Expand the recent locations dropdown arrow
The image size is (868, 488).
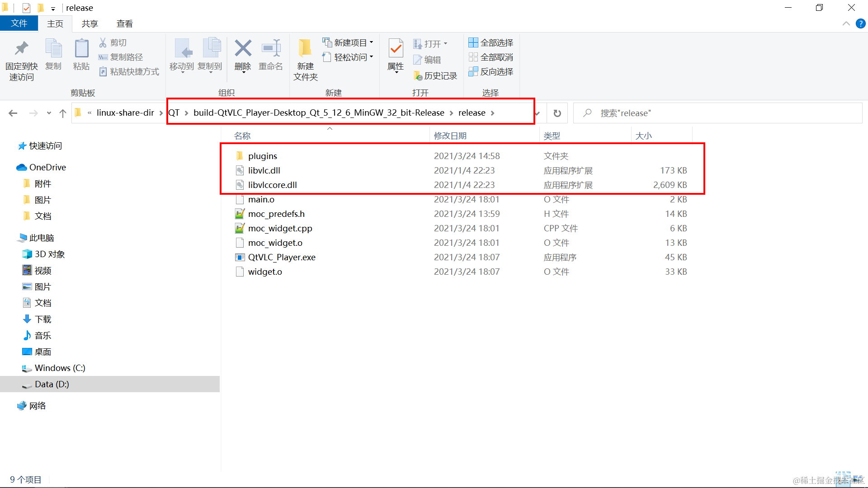point(49,113)
